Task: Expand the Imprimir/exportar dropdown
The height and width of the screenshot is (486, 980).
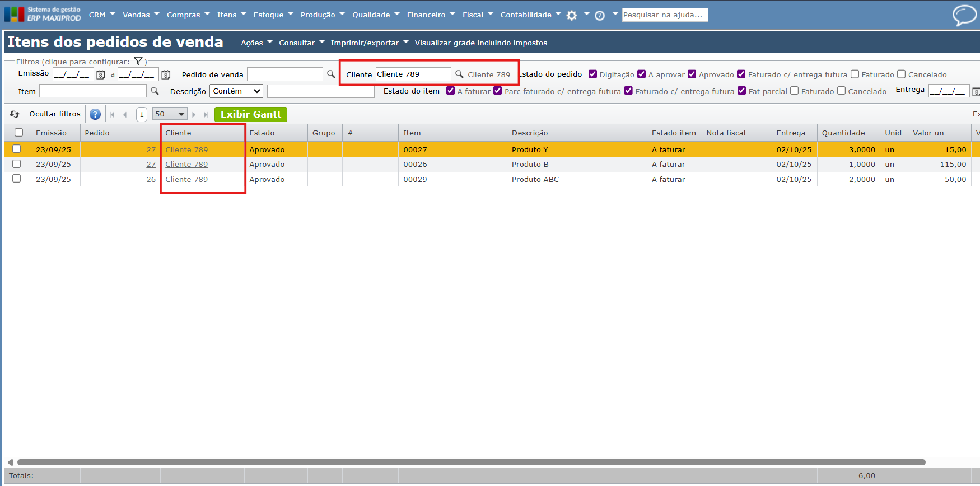Action: [370, 43]
